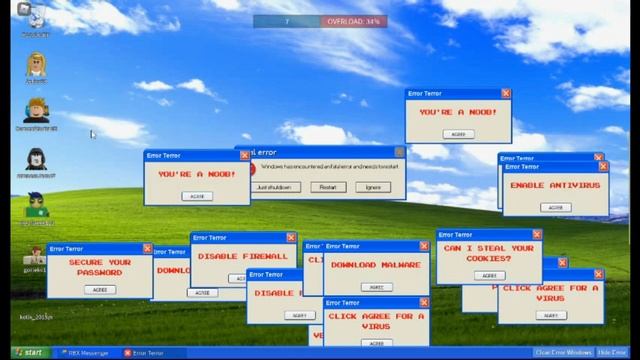Agree in the partly hidden DOWNLO popup
Image resolution: width=640 pixels, height=360 pixels.
pos(202,293)
